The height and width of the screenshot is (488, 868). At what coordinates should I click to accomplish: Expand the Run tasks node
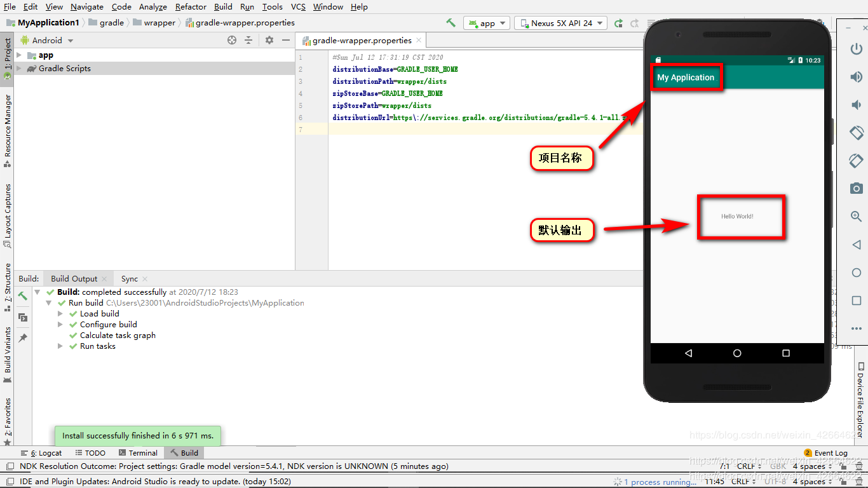pos(60,346)
